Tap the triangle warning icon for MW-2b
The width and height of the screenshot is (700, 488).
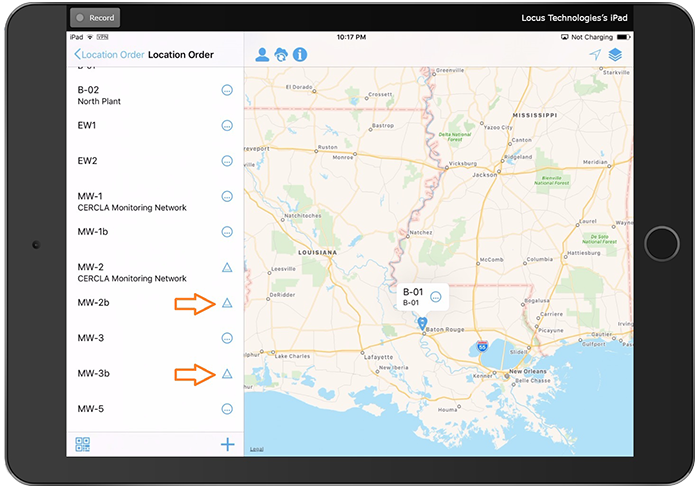227,303
